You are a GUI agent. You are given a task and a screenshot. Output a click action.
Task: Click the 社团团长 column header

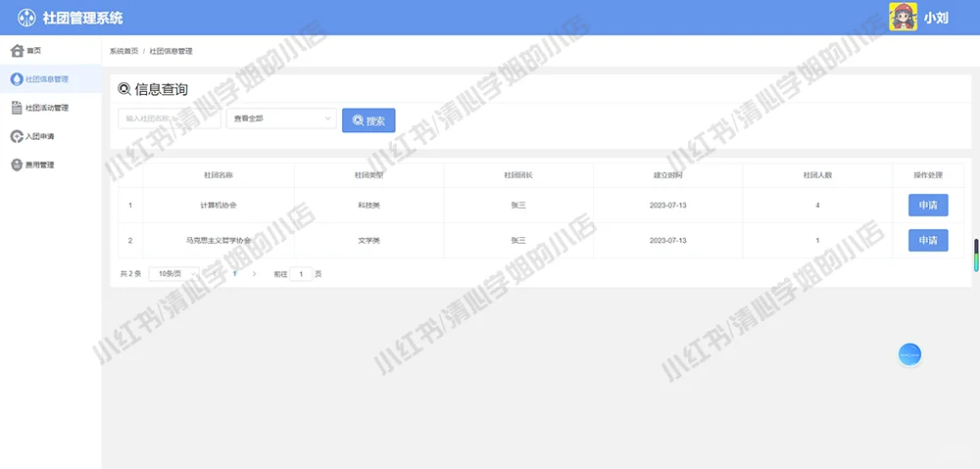point(518,175)
